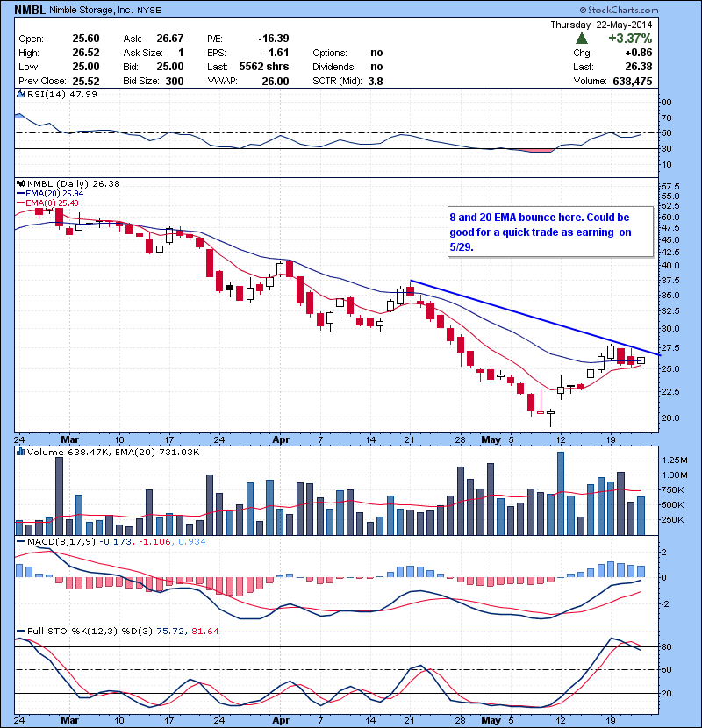The image size is (702, 728).
Task: Click the RSI(14) 47.99 indicator label
Action: pos(61,94)
